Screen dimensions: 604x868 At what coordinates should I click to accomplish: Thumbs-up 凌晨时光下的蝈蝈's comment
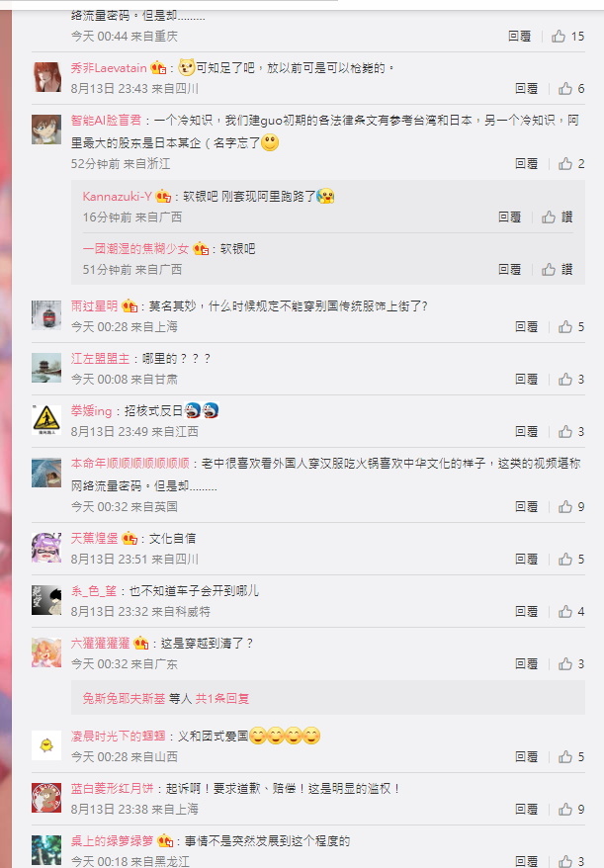coord(570,756)
